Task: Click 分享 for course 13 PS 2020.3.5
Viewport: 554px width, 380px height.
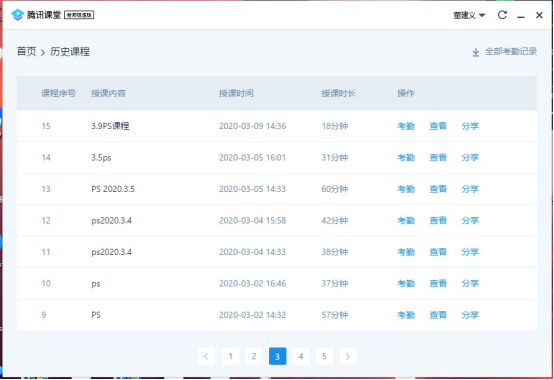Action: tap(470, 189)
